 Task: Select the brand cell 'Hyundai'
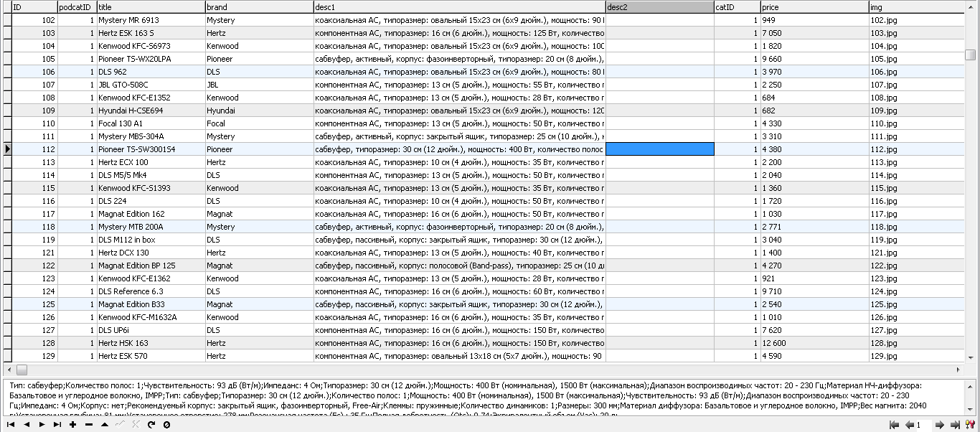click(x=259, y=110)
